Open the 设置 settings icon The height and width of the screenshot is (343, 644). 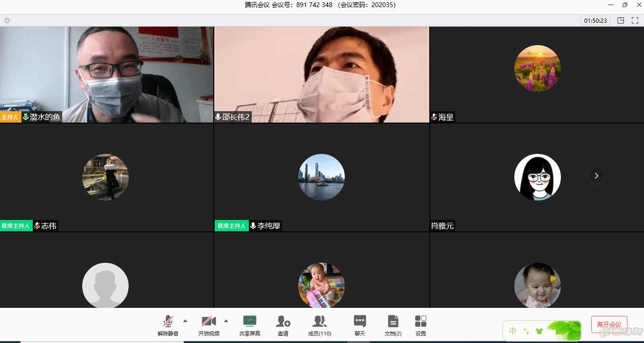pos(421,325)
